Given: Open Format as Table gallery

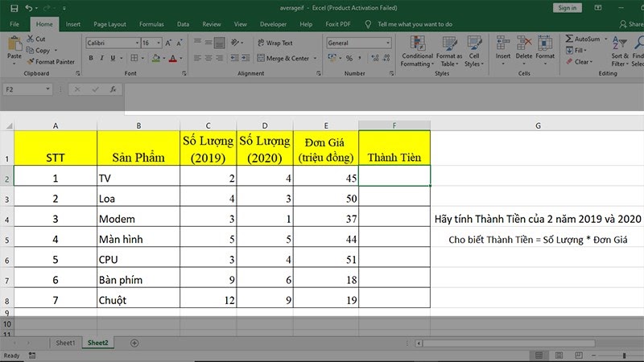Looking at the screenshot, I should [x=449, y=51].
